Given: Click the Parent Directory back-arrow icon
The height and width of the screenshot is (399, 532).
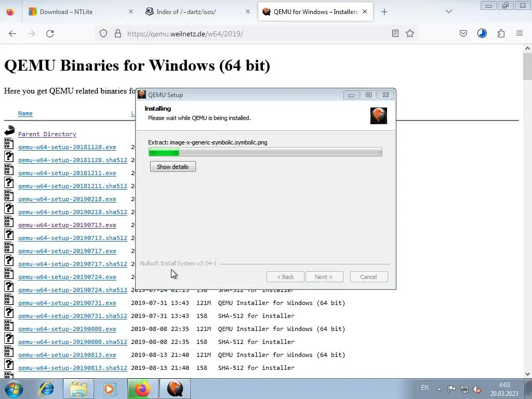Looking at the screenshot, I should coord(9,130).
